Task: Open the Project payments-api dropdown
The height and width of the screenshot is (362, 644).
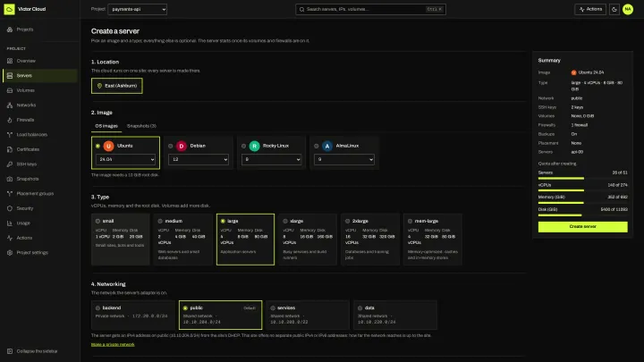Action: pyautogui.click(x=137, y=9)
